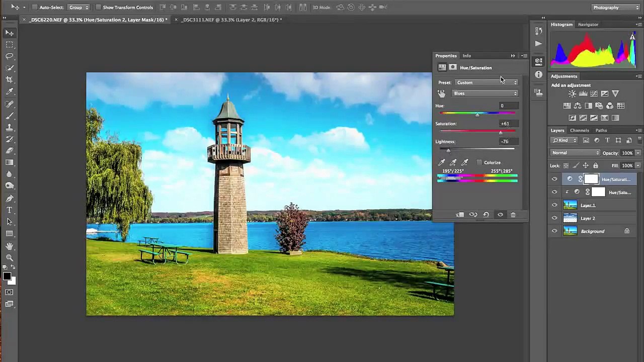Select the Move tool in the toolbar

click(10, 33)
